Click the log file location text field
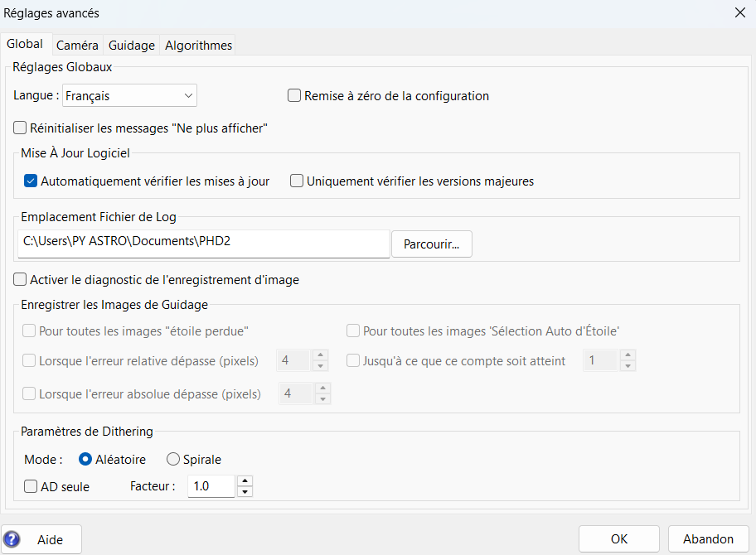The height and width of the screenshot is (555, 756). (x=203, y=244)
